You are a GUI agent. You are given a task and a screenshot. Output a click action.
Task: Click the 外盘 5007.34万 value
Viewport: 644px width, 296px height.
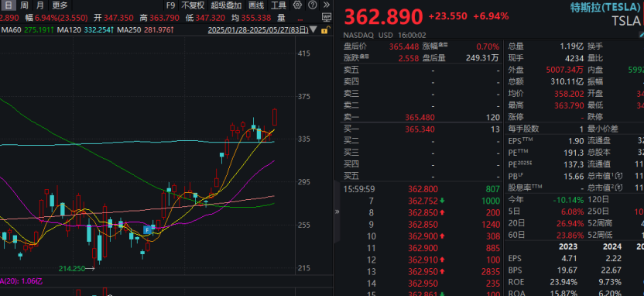[565, 70]
